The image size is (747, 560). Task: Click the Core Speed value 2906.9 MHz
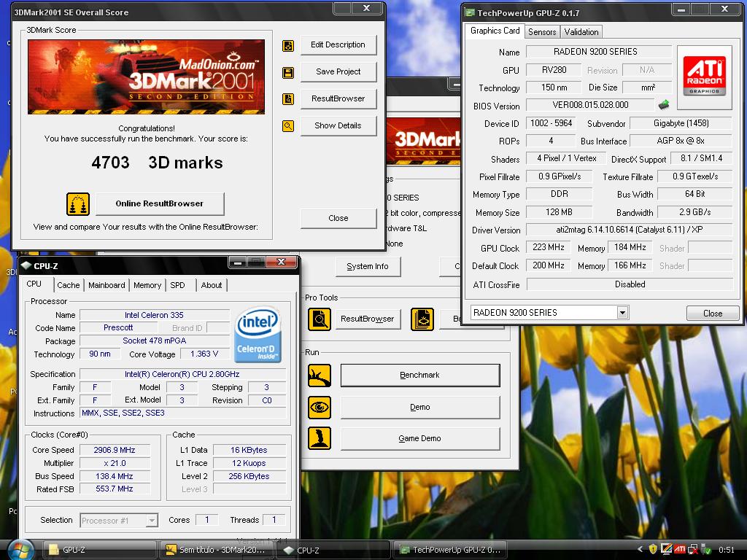(x=115, y=450)
